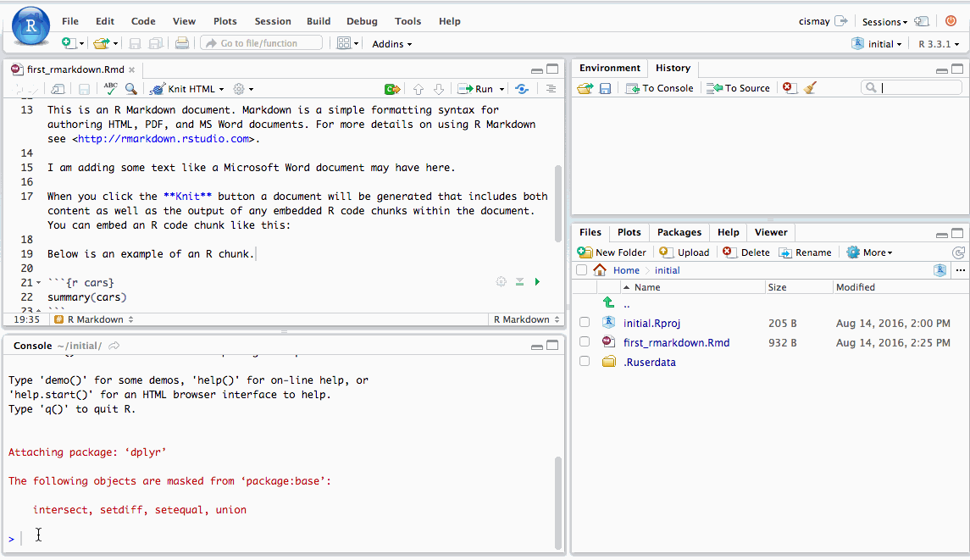Click the find/replace magnifier icon
Viewport: 970px width, 560px height.
[x=131, y=88]
